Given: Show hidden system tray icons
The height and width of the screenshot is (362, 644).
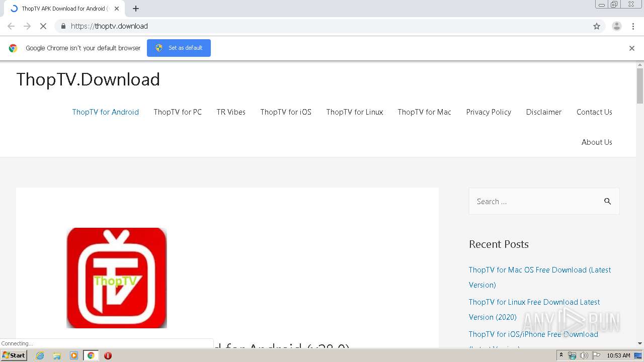Looking at the screenshot, I should click(561, 355).
